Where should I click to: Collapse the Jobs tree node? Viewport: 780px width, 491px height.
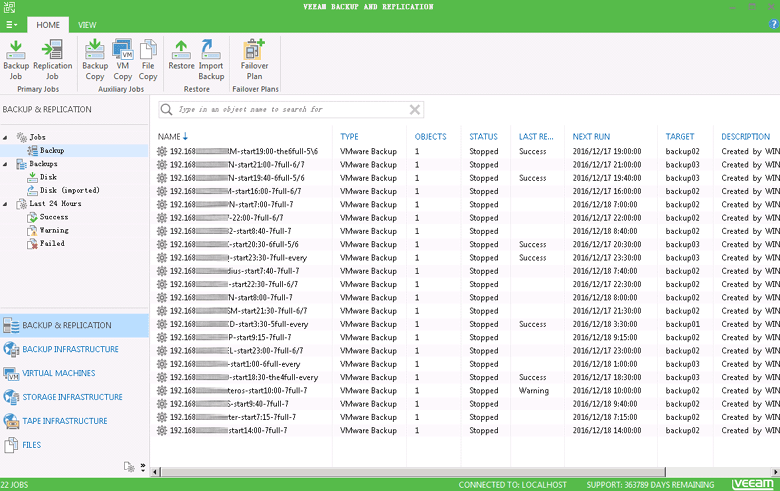(5, 137)
